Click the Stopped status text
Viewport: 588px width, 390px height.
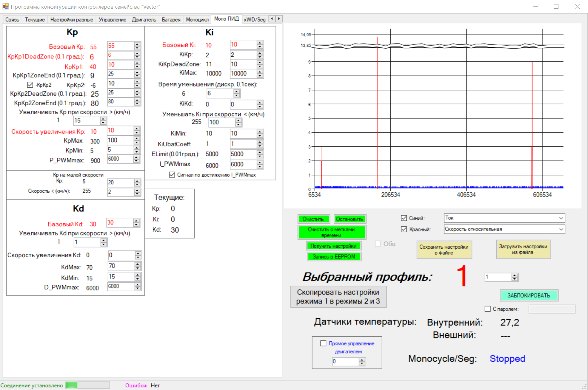click(x=507, y=358)
